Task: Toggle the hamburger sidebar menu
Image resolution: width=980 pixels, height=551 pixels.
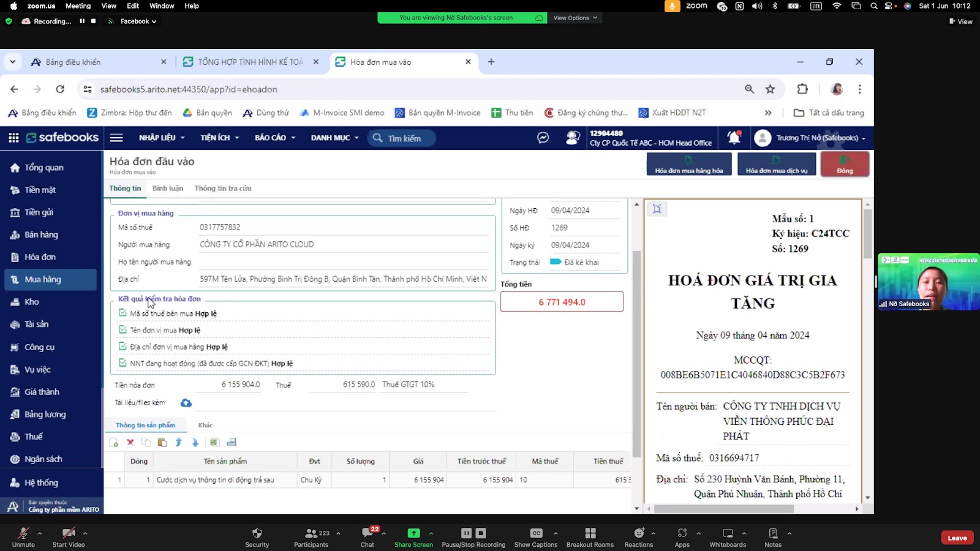Action: pos(116,138)
